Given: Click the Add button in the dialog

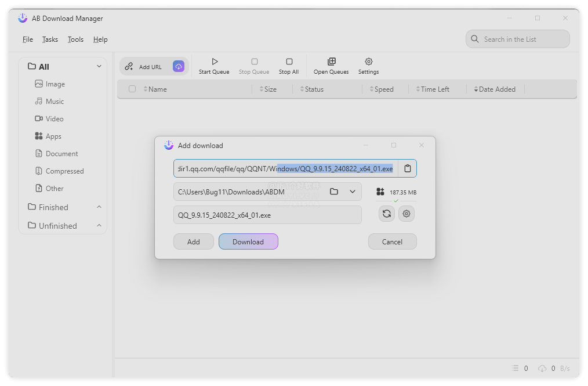Looking at the screenshot, I should tap(193, 241).
